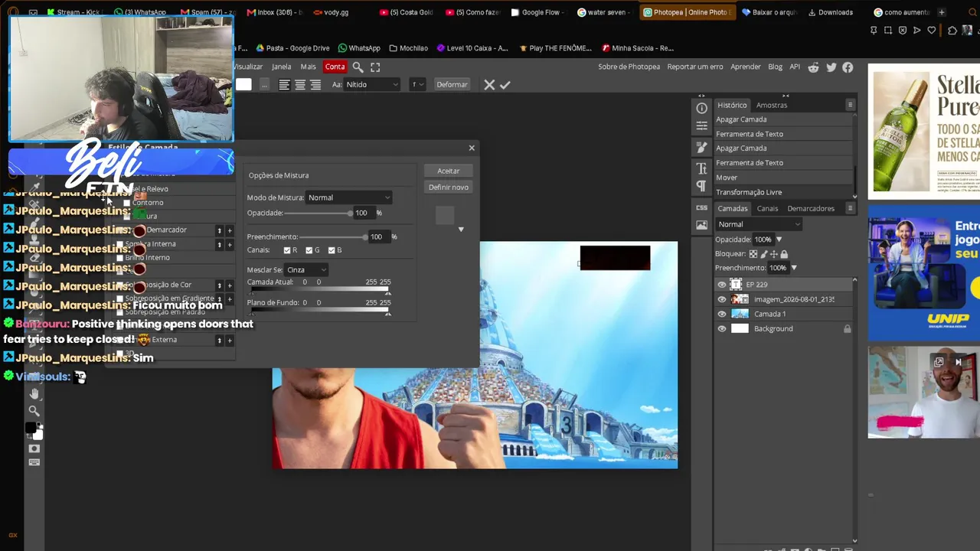The height and width of the screenshot is (551, 980).
Task: Lock image pixels brush icon
Action: coord(764,254)
